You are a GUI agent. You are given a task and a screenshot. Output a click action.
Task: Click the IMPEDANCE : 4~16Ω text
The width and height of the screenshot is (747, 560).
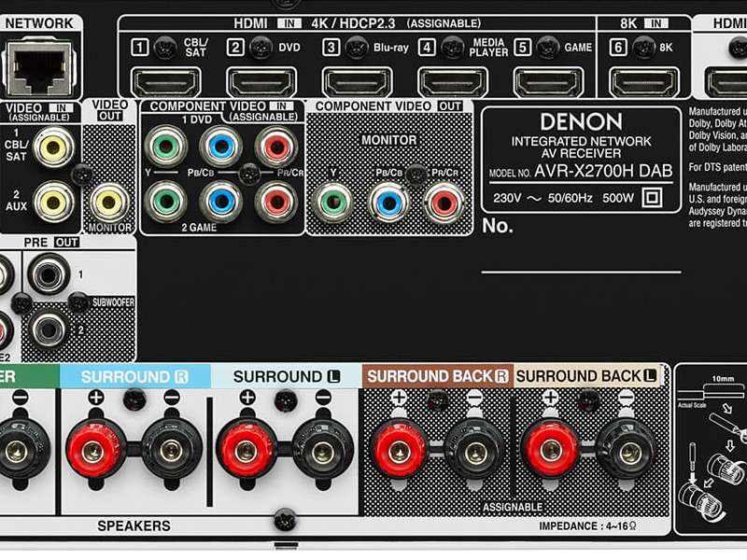pyautogui.click(x=587, y=526)
